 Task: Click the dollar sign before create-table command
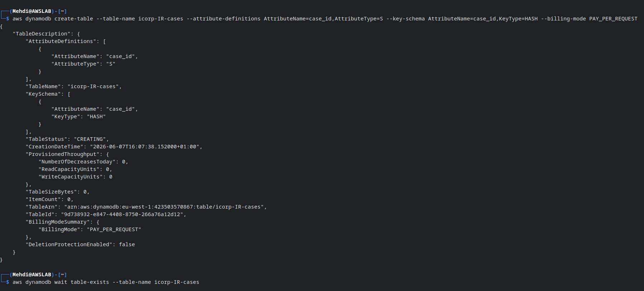point(8,19)
